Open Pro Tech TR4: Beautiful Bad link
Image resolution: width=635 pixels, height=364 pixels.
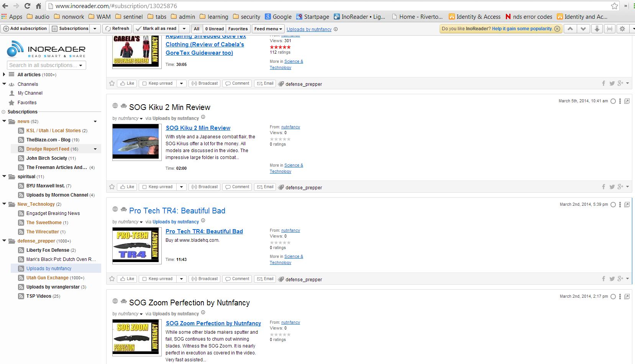pos(204,231)
